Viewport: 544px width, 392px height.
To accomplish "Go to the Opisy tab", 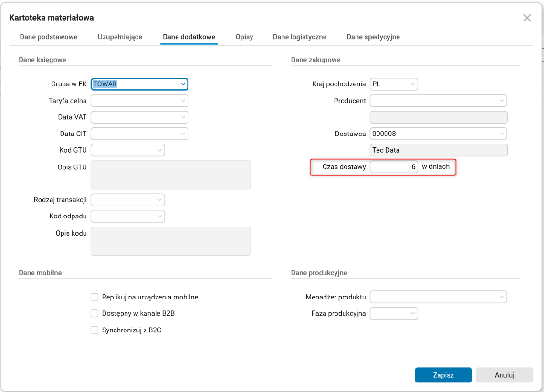I will coord(244,37).
